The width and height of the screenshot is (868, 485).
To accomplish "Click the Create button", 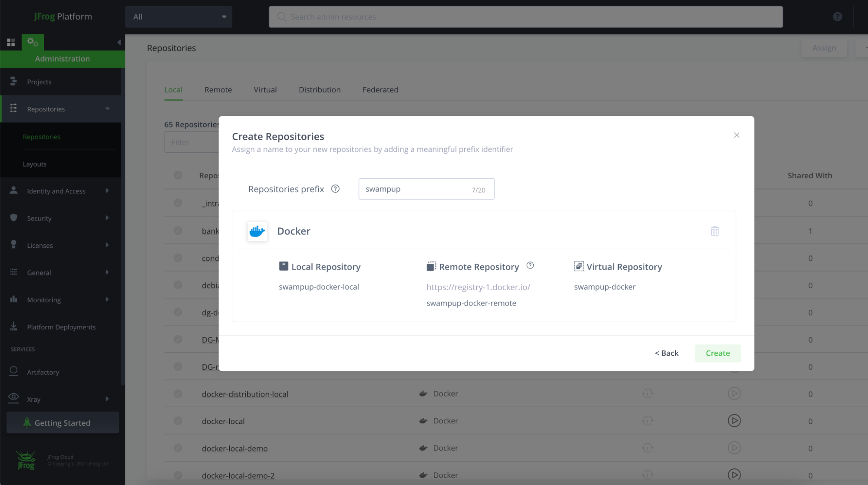I will (x=717, y=353).
